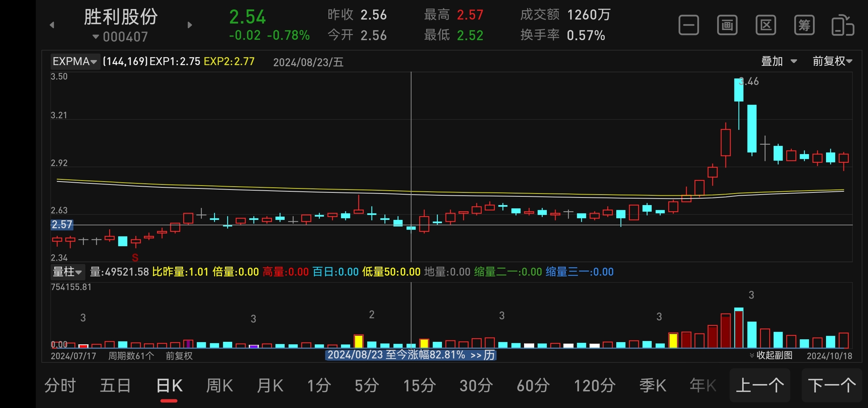Open the 量柱 volume indicator dropdown
This screenshot has width=868, height=408.
[x=67, y=272]
